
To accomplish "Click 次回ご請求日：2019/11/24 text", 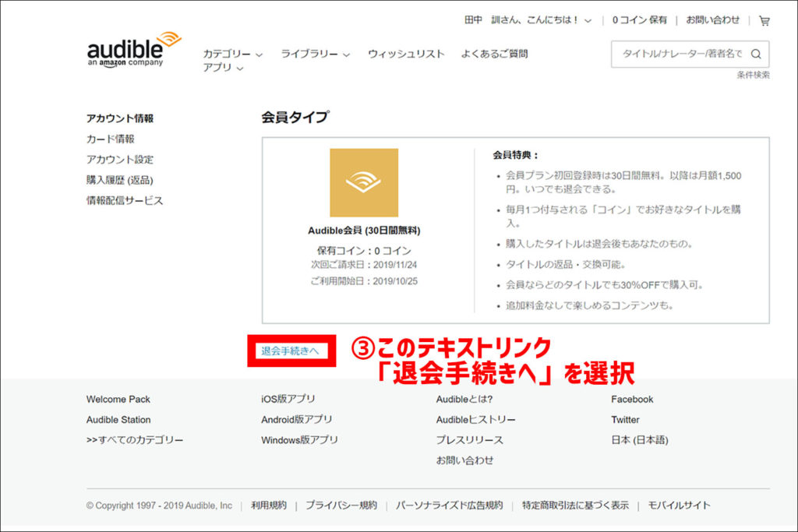I will 364,265.
